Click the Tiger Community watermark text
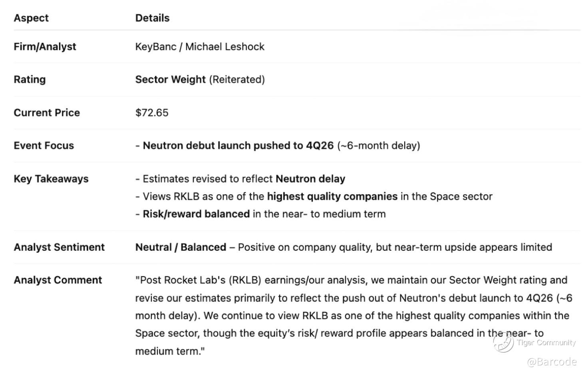Image resolution: width=588 pixels, height=375 pixels. tap(546, 343)
